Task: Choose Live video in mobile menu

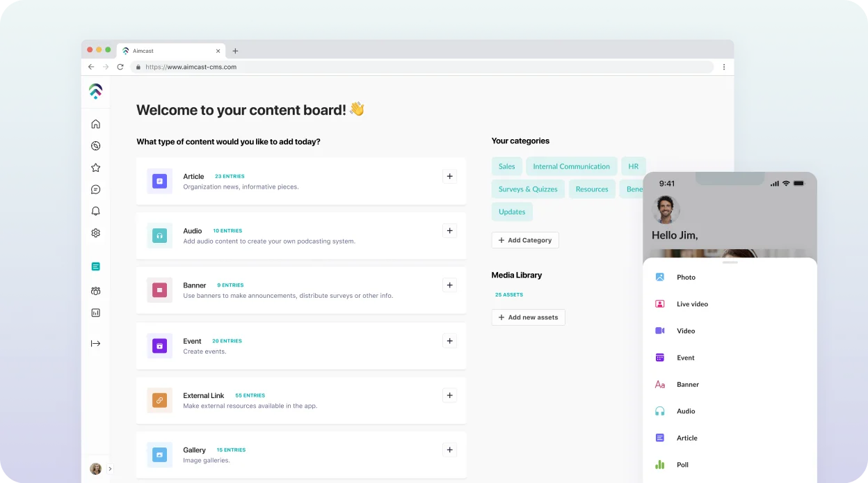Action: click(692, 304)
